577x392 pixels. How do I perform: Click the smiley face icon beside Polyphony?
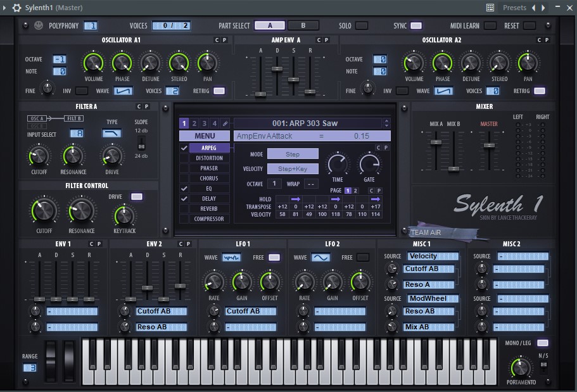(38, 25)
